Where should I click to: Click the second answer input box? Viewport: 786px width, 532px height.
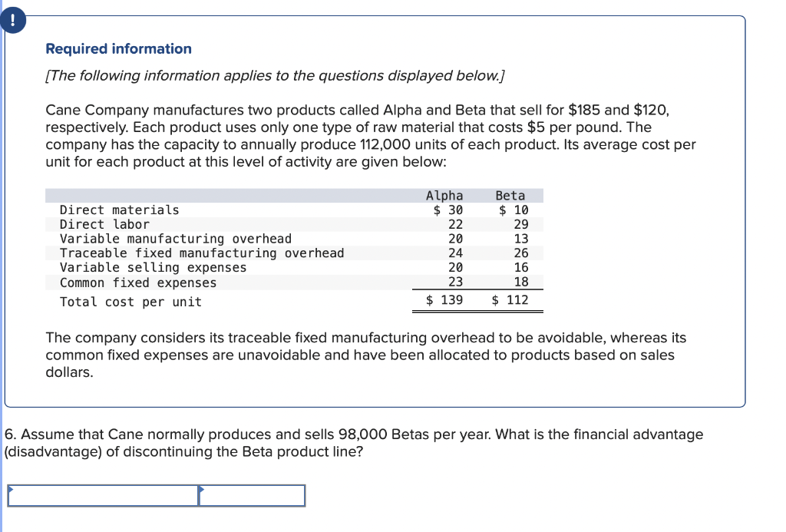[x=253, y=495]
